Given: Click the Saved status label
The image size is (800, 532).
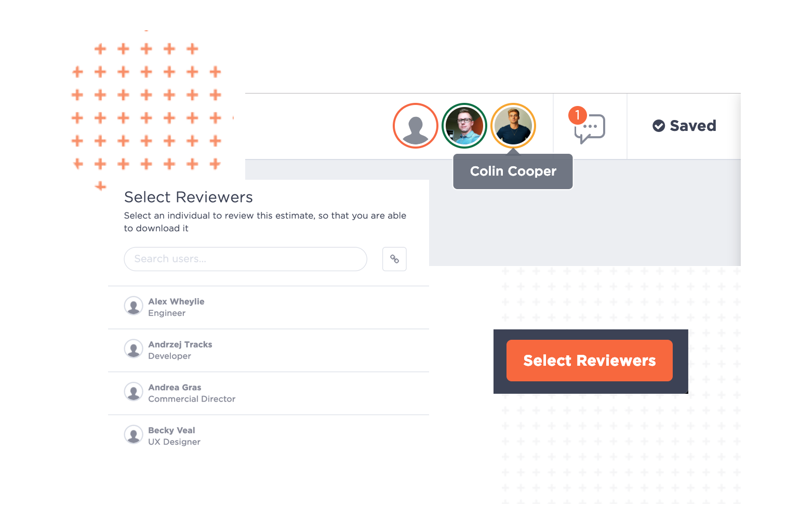Looking at the screenshot, I should [693, 126].
